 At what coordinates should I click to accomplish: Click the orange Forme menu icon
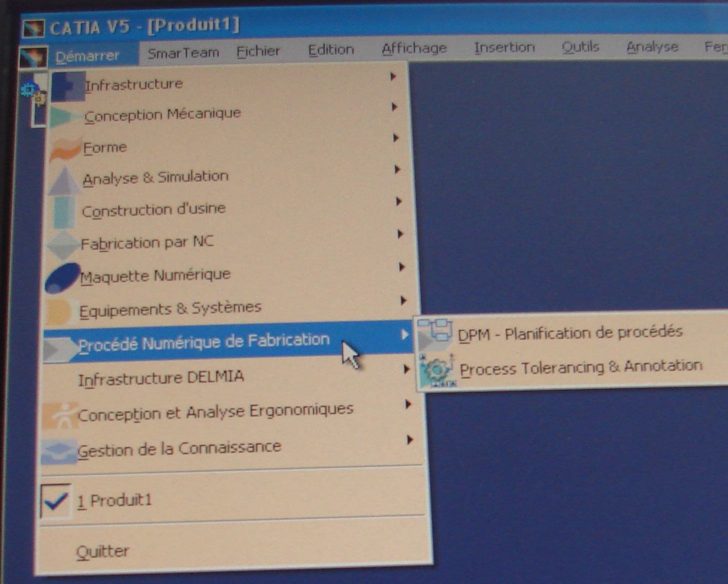coord(65,149)
